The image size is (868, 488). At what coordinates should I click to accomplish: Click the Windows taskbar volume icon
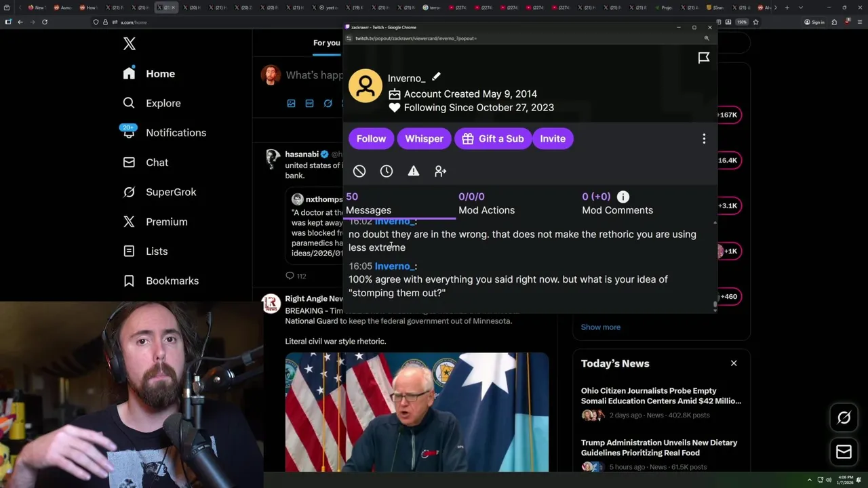[828, 480]
